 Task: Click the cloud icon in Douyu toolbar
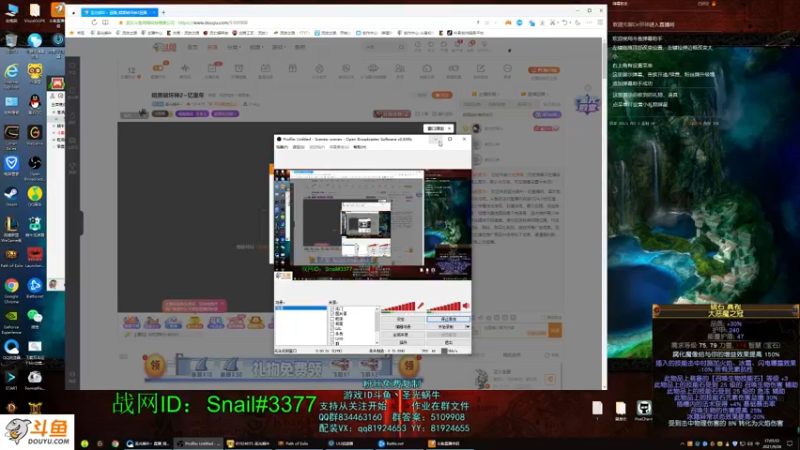point(373,68)
